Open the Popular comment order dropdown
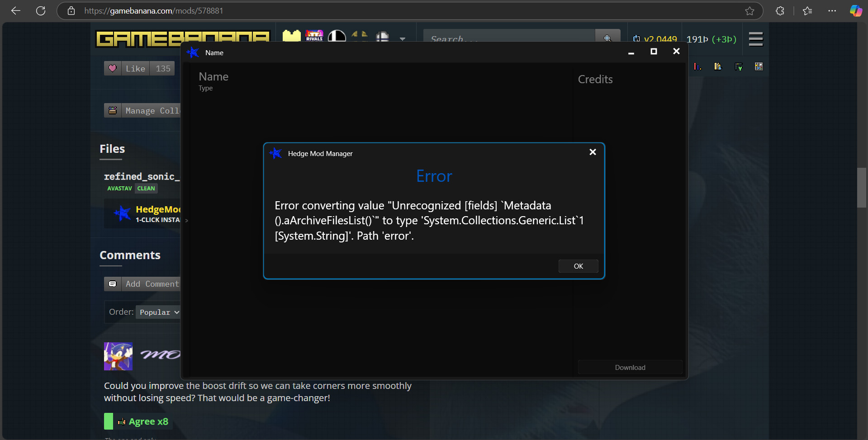Image resolution: width=868 pixels, height=440 pixels. pyautogui.click(x=157, y=312)
